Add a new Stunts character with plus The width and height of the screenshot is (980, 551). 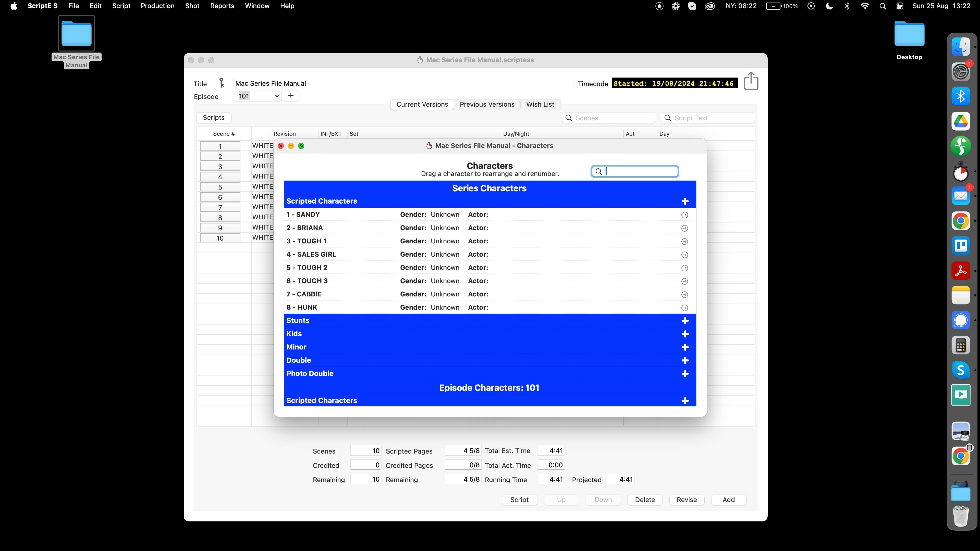click(685, 321)
